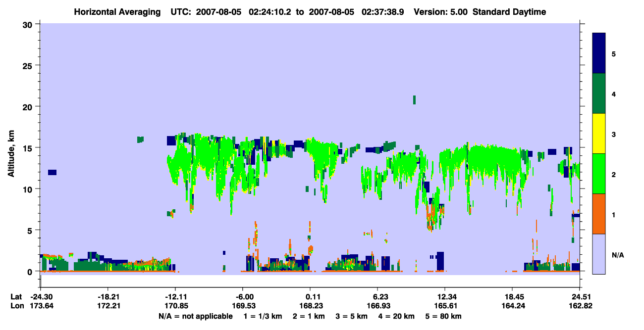Click the yellow color bar segment labeled 3
This screenshot has height=330, width=644.
pyautogui.click(x=599, y=134)
